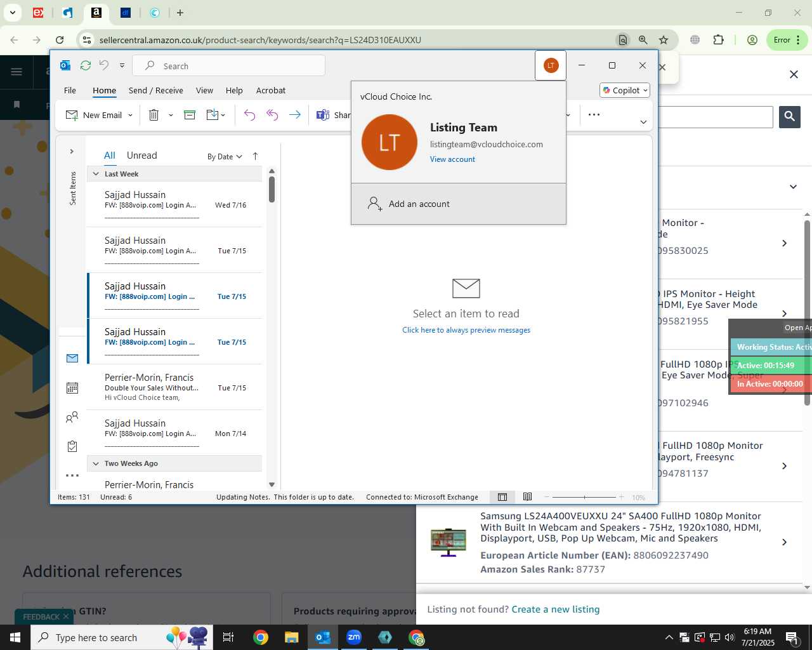Click the Delete trash icon
Screen dimensions: 812x650
point(154,115)
